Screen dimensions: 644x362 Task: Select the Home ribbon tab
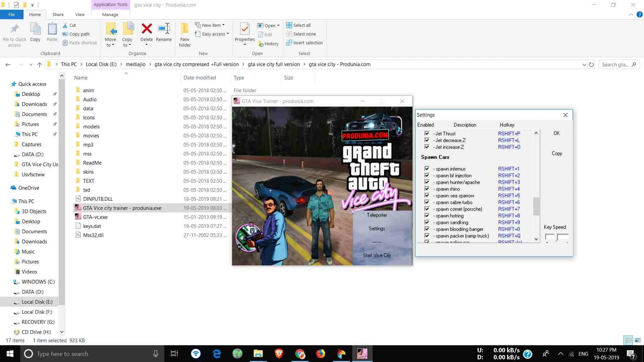35,14
